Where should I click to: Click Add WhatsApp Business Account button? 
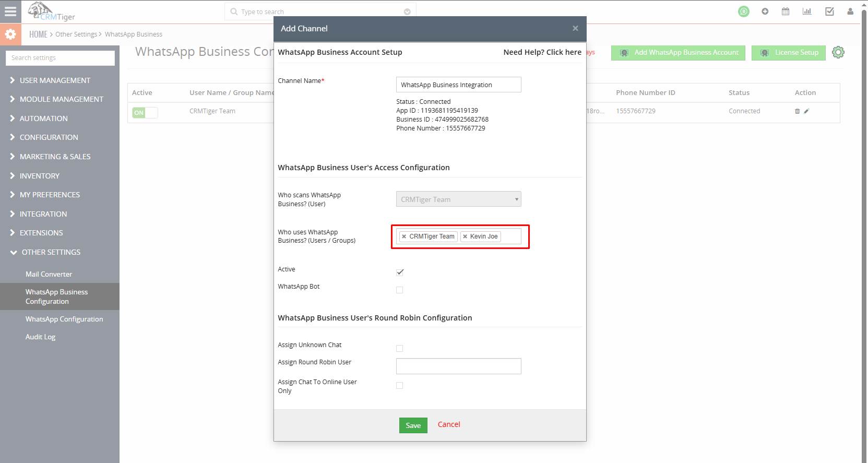679,53
